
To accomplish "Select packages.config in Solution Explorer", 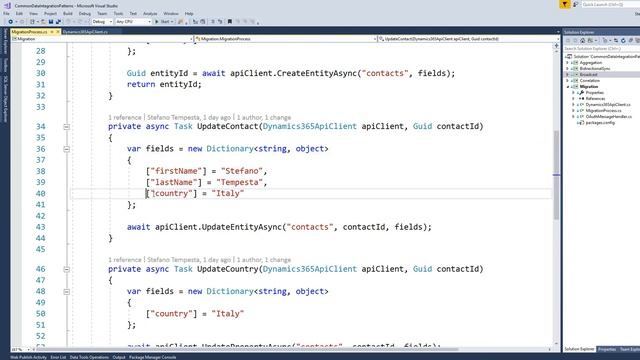I will (600, 122).
